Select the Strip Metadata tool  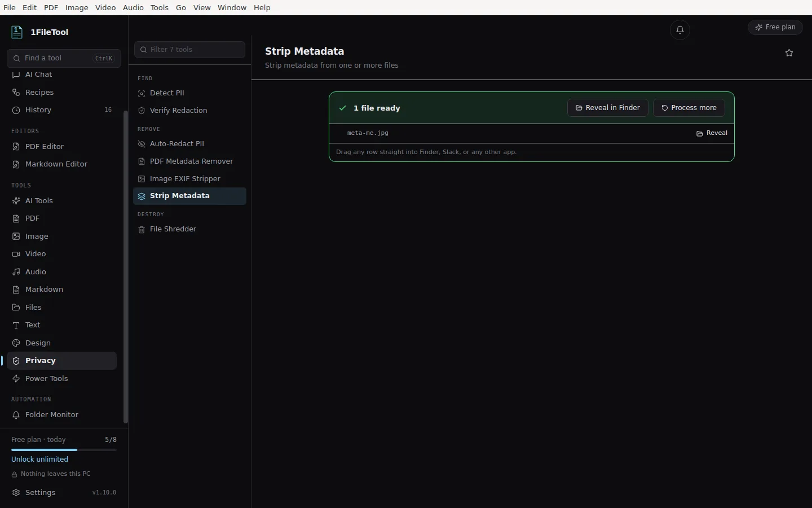[x=189, y=196]
